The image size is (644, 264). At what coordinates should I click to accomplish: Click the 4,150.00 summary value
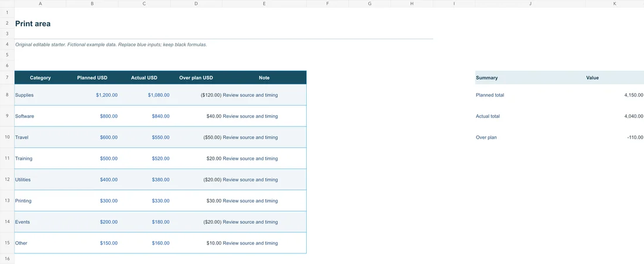[614, 95]
